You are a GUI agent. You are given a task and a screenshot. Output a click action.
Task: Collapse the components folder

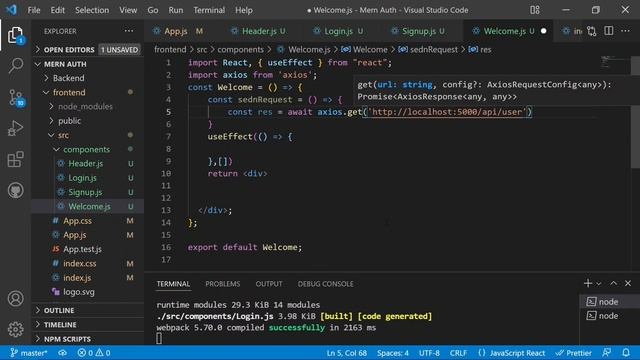click(87, 149)
